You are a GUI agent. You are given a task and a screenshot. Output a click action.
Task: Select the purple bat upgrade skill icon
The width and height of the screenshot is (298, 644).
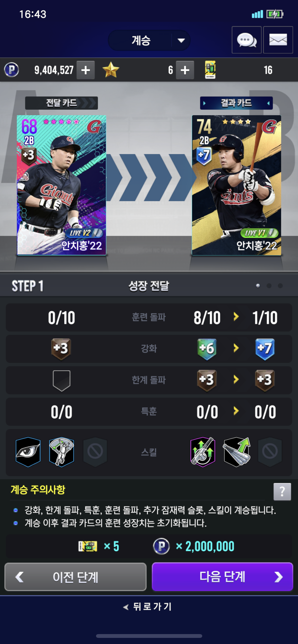(203, 452)
